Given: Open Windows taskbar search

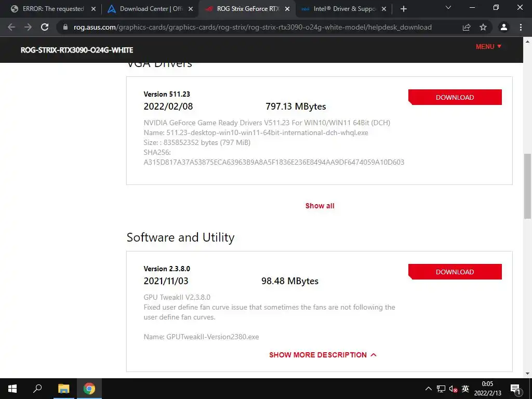Looking at the screenshot, I should pos(37,389).
